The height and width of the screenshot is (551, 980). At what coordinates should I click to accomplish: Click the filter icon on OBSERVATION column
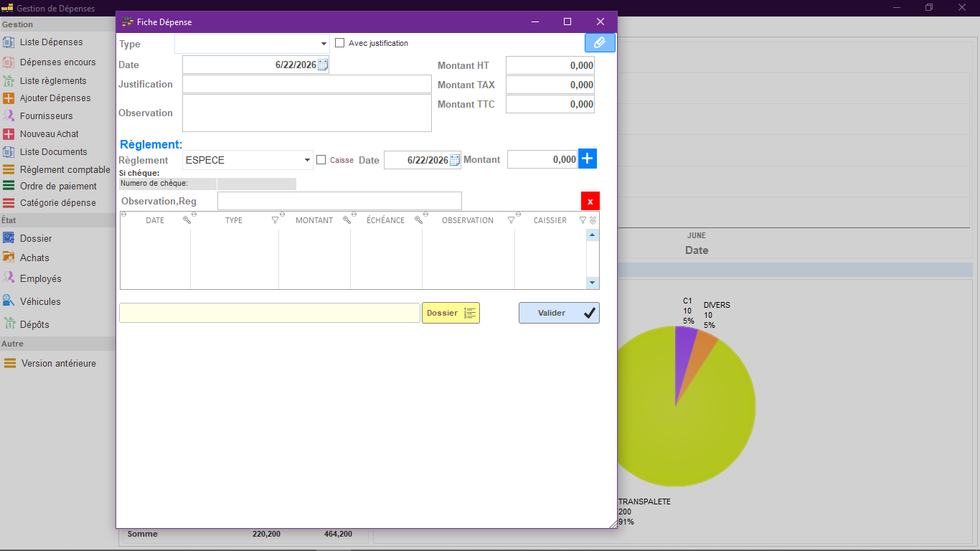[511, 220]
